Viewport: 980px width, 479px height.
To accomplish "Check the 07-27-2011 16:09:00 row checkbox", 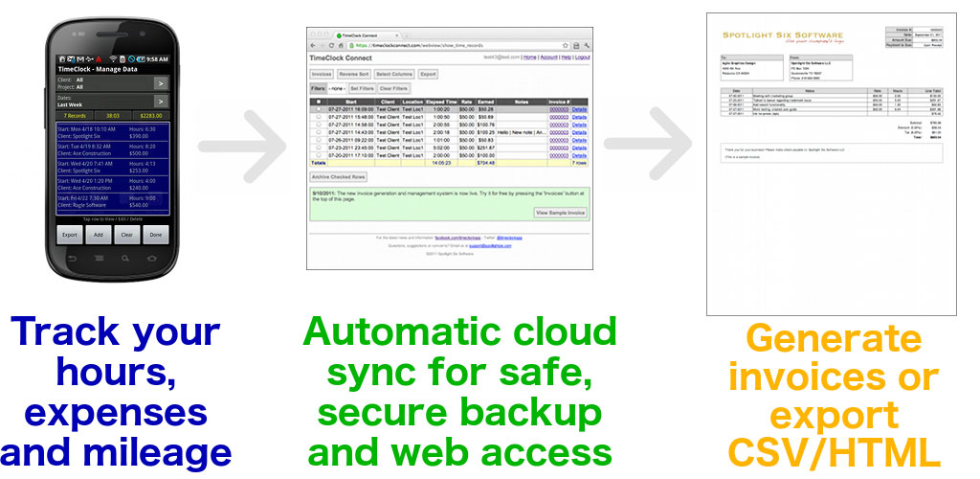I will point(318,109).
